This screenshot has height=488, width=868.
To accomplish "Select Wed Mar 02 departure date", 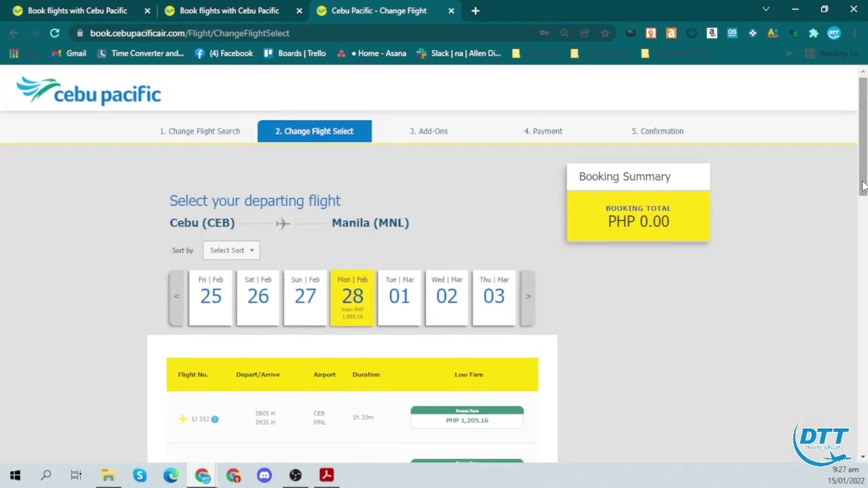I will pyautogui.click(x=447, y=298).
